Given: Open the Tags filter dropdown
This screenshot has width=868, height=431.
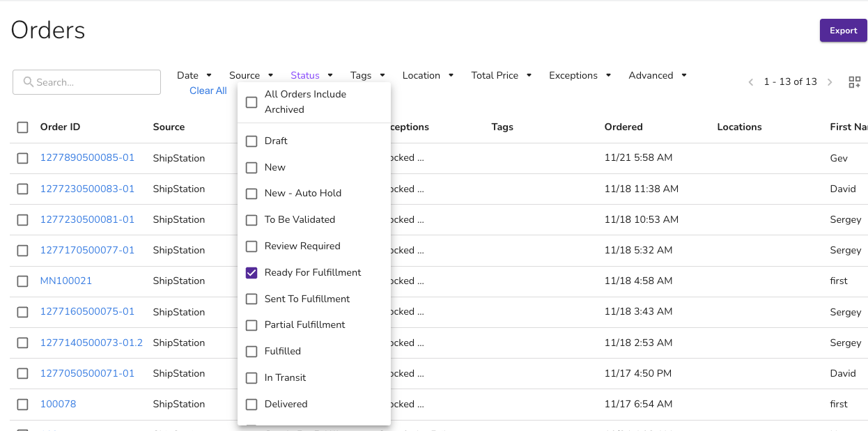Looking at the screenshot, I should tap(368, 75).
